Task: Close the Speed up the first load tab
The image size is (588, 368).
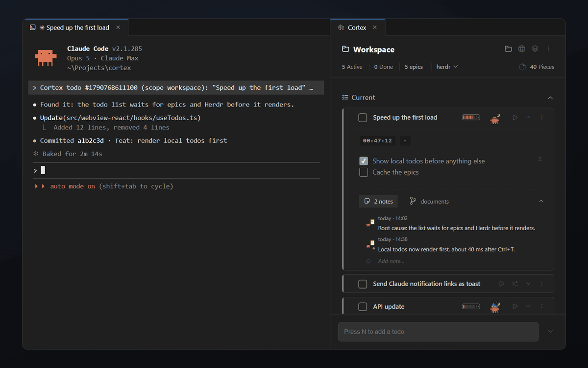Action: pos(118,28)
